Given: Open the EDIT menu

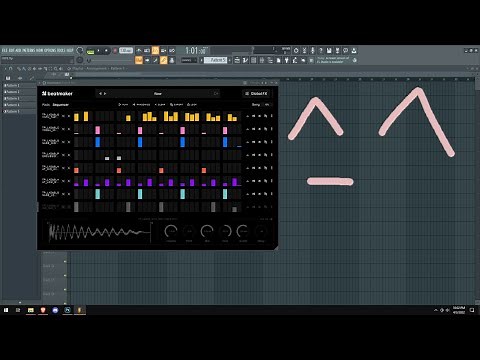Looking at the screenshot, I should pos(11,50).
